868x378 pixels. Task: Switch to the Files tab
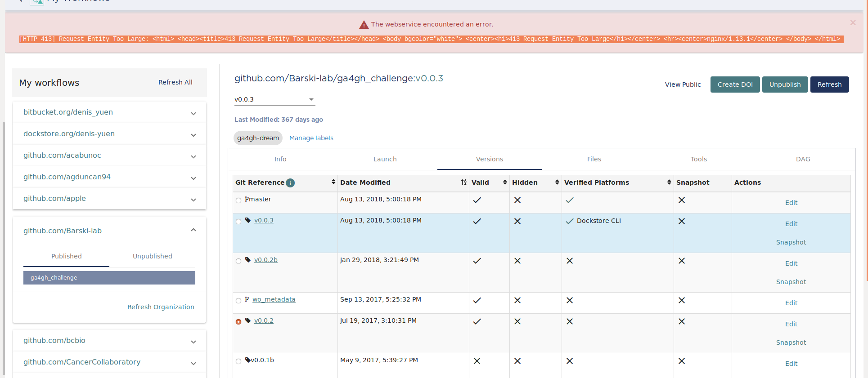coord(594,159)
